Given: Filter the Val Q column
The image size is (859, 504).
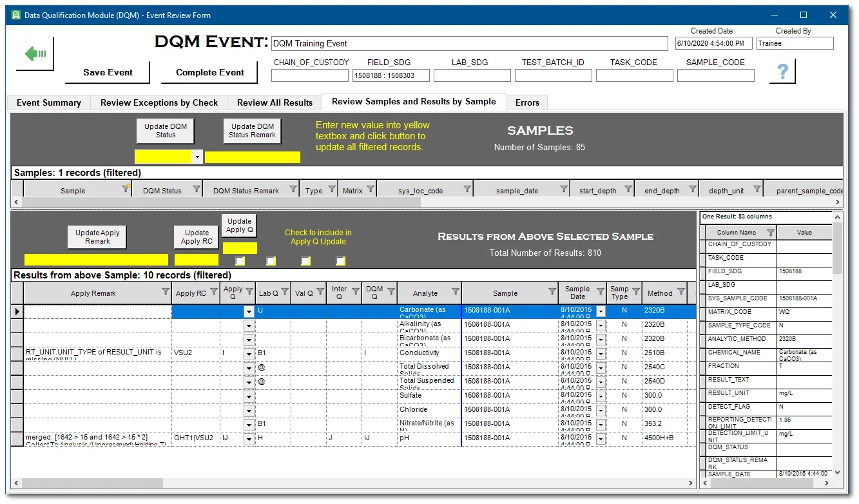Looking at the screenshot, I should click(x=320, y=292).
